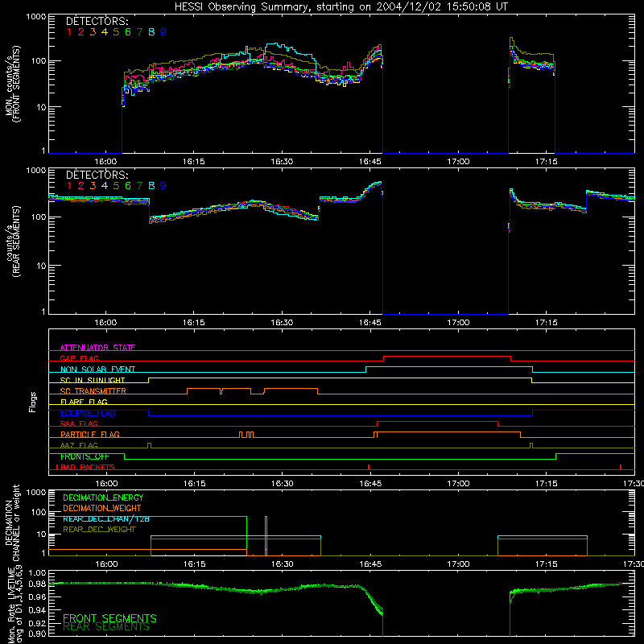
Task: Click 16:15 tick under front segments plot
Action: 194,162
